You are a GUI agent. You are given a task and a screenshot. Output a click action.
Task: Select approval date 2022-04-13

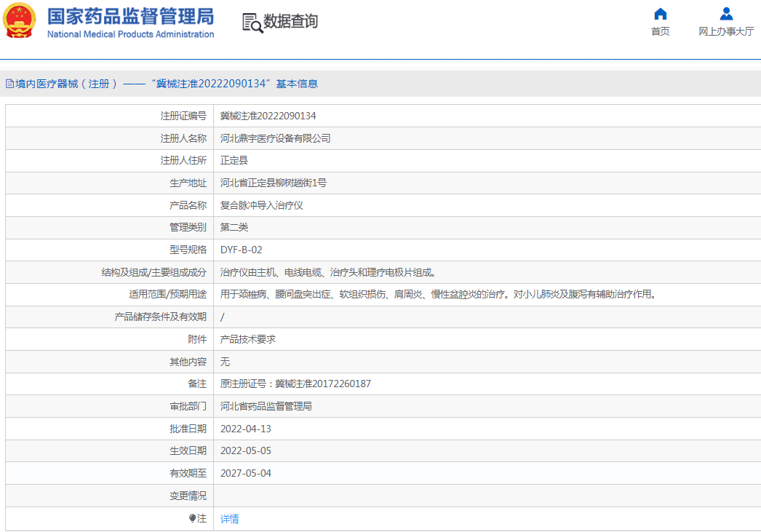[x=246, y=429]
